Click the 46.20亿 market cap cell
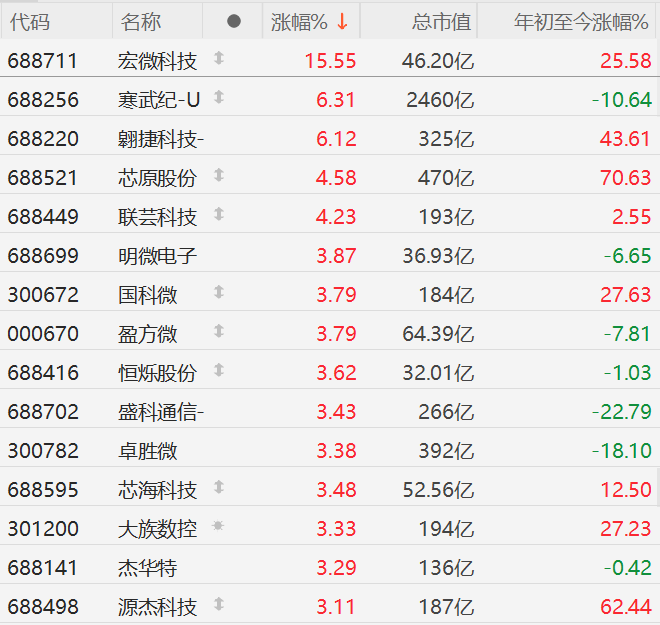 coord(438,61)
